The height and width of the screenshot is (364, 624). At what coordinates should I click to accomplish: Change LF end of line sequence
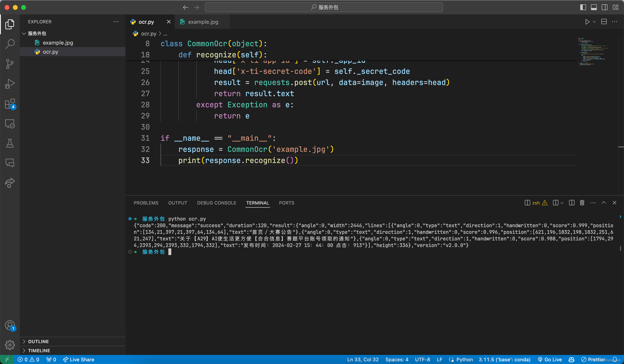tap(440, 359)
